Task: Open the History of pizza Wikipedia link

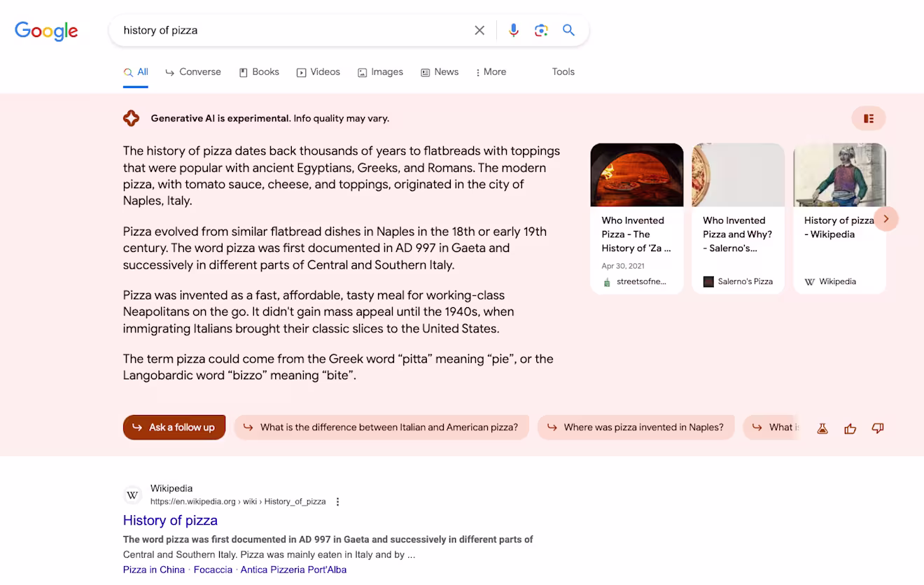Action: tap(170, 520)
